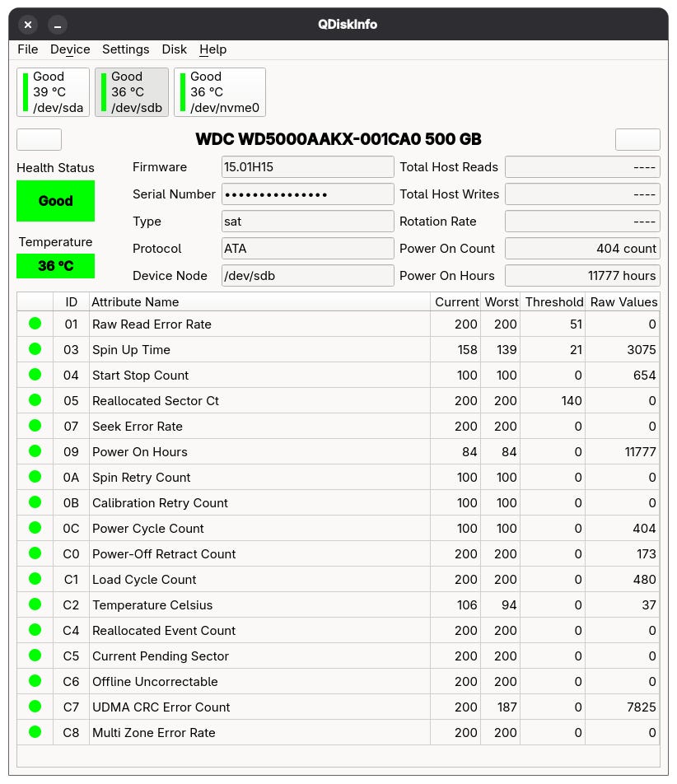Open the Disk menu
Viewport: 677px width, 784px height.
(174, 49)
